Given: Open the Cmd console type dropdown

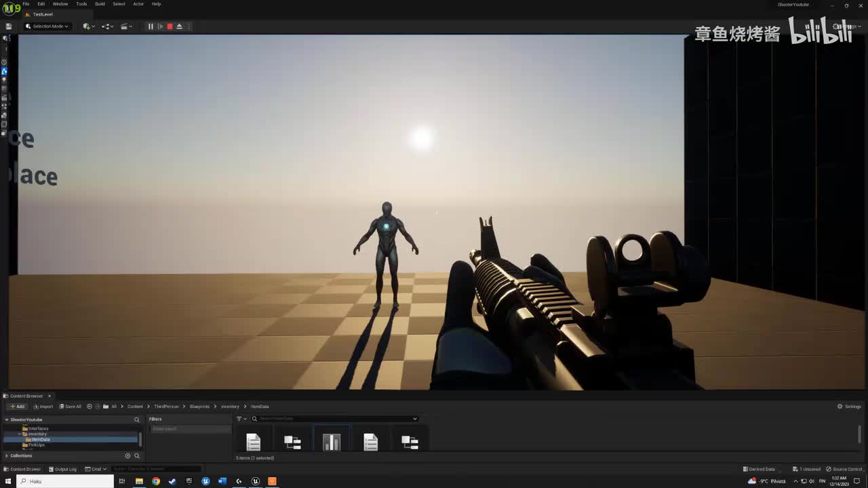Looking at the screenshot, I should pos(96,469).
